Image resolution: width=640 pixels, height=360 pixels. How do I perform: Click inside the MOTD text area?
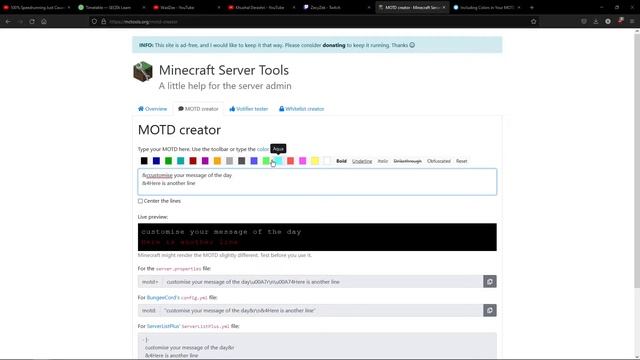(x=317, y=182)
